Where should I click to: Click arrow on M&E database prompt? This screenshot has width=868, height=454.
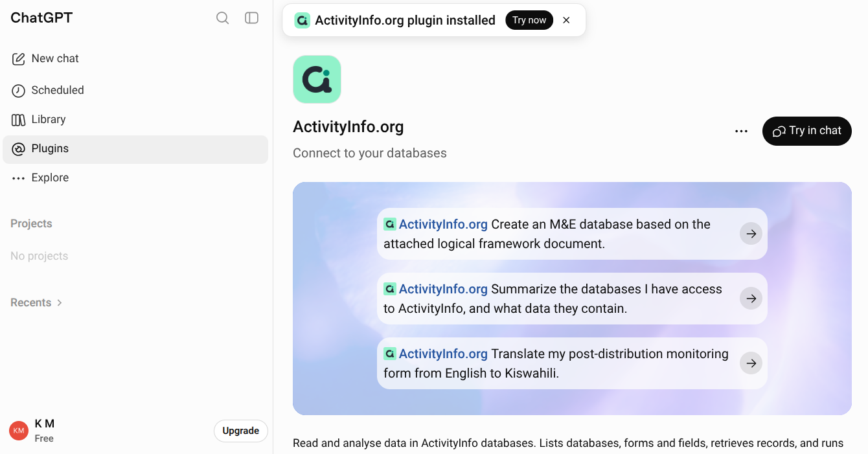751,234
